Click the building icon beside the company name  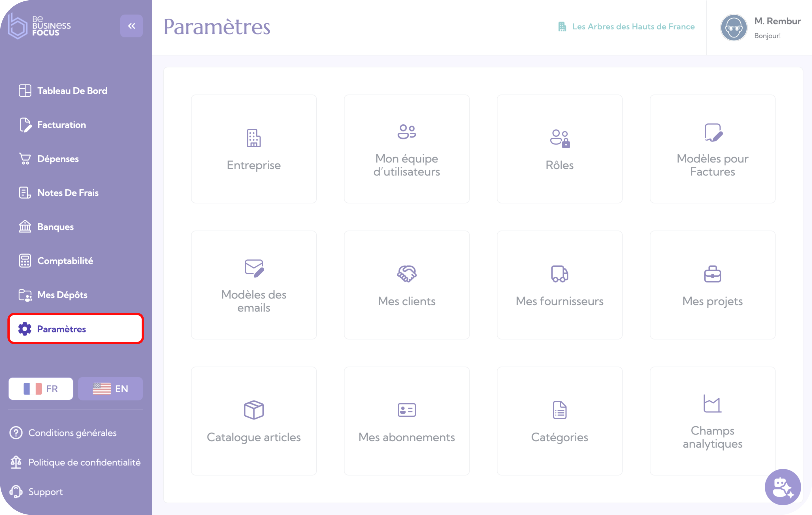coord(562,26)
